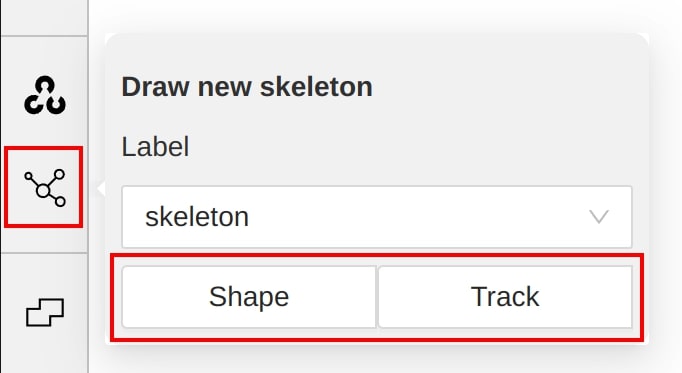The image size is (682, 373).
Task: Choose Shape mode for the new skeleton
Action: coord(249,296)
